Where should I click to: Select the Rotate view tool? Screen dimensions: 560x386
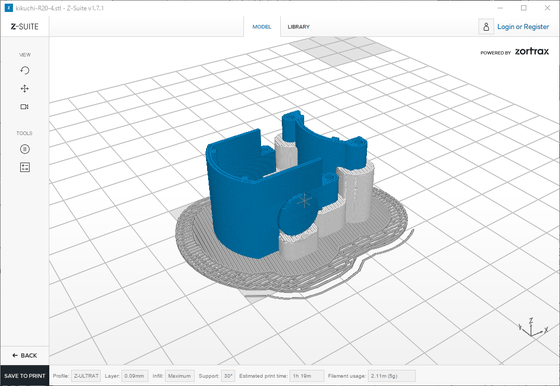pos(25,70)
